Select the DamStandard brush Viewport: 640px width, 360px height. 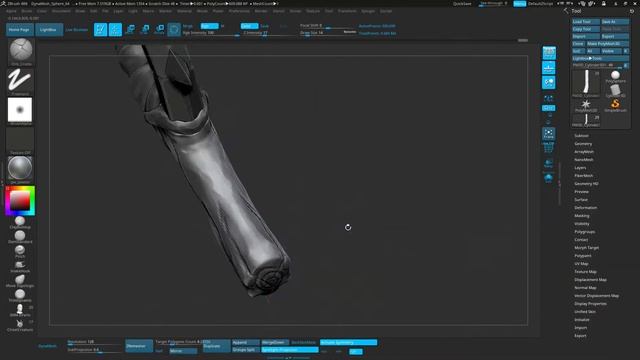pyautogui.click(x=20, y=237)
